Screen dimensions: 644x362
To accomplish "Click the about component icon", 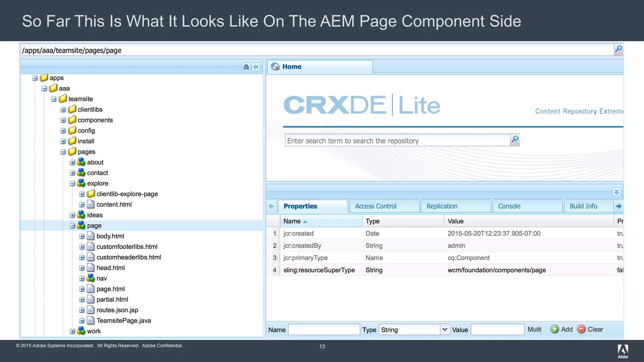I will coord(81,162).
